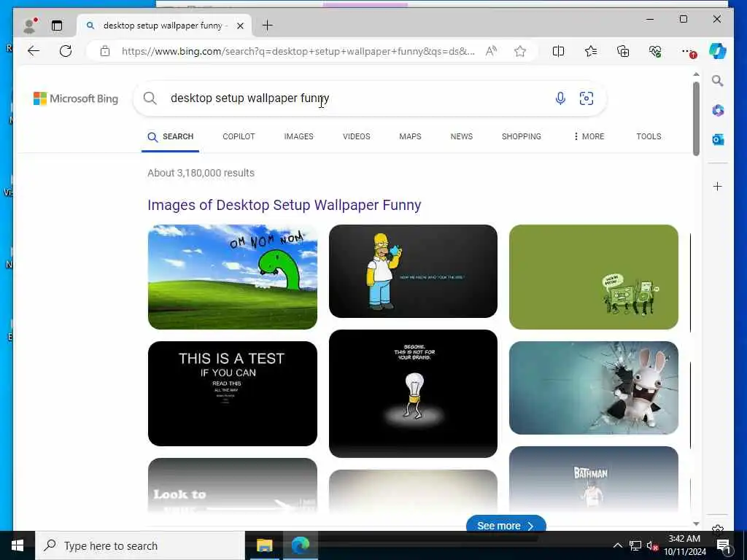Image resolution: width=747 pixels, height=560 pixels.
Task: Open Collections panel
Action: 623,51
